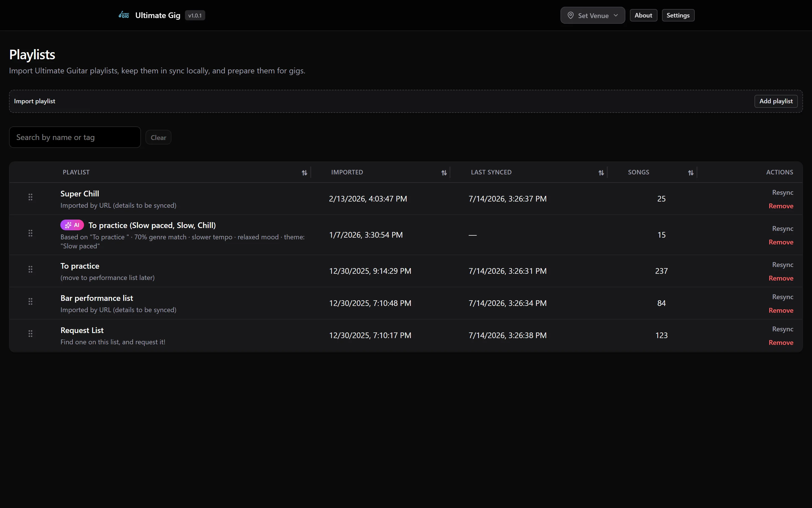Click the drag handle for the AI To practice playlist
This screenshot has height=508, width=812.
(x=30, y=233)
